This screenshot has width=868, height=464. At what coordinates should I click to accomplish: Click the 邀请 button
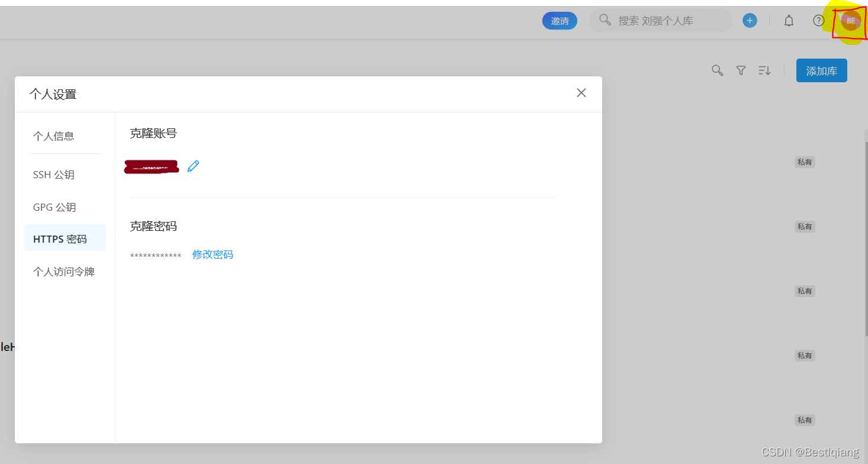tap(560, 20)
